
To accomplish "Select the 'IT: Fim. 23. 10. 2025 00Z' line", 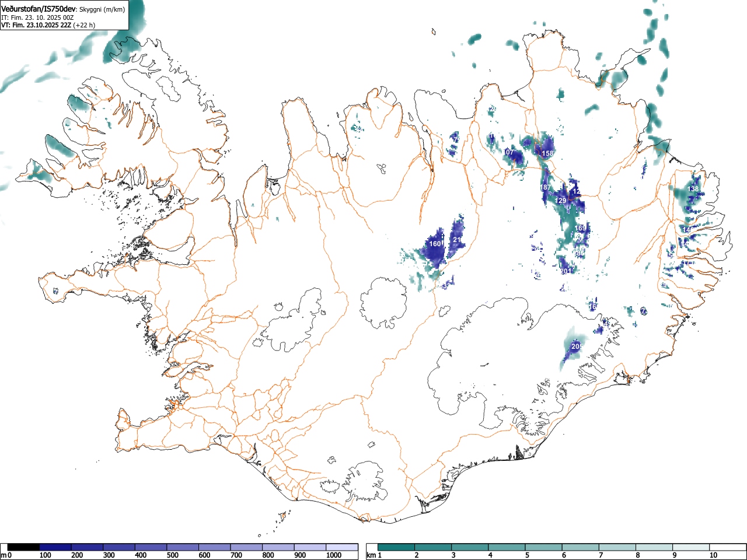I will [37, 17].
